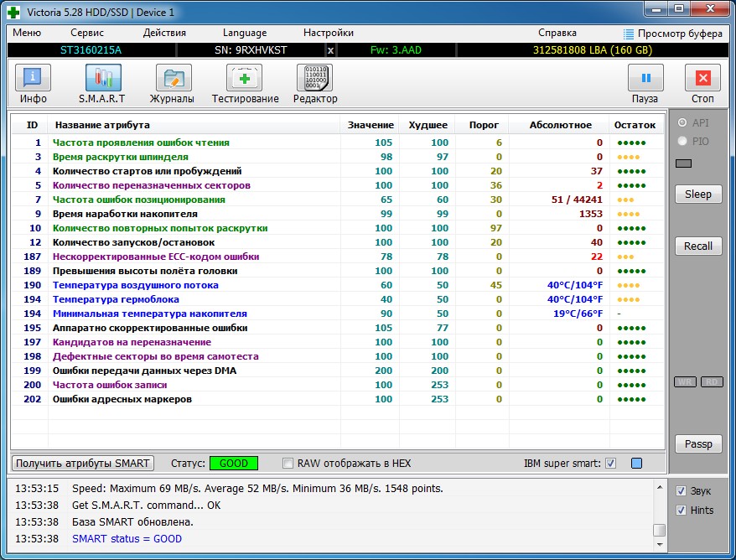
Task: Select the API access mode radio
Action: [682, 122]
